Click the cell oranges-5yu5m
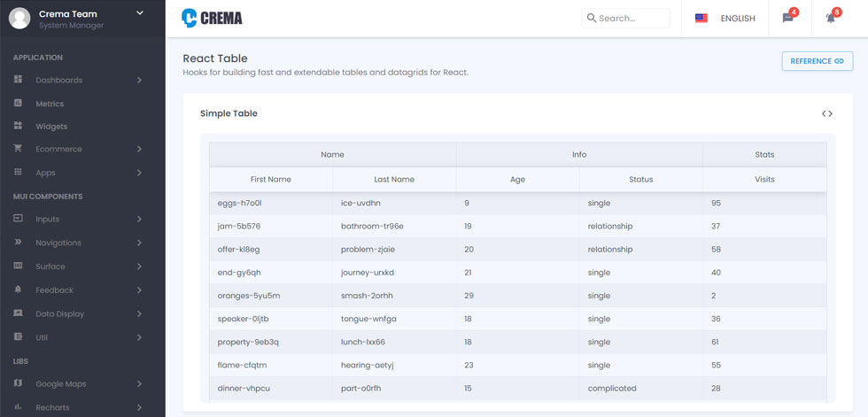Image resolution: width=868 pixels, height=417 pixels. [271, 296]
